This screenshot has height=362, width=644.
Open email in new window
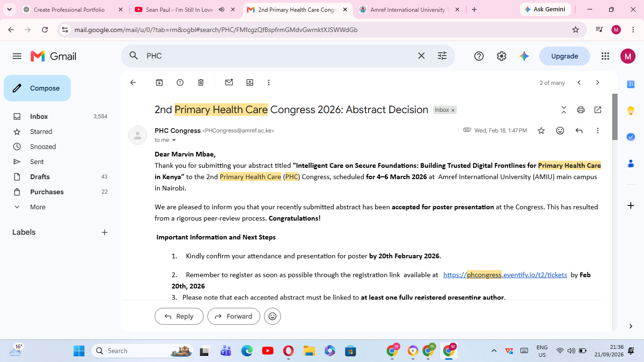click(x=598, y=110)
